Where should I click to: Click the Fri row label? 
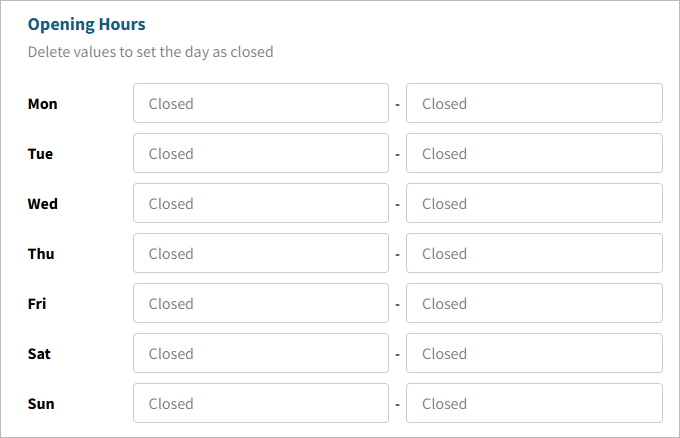tap(37, 304)
